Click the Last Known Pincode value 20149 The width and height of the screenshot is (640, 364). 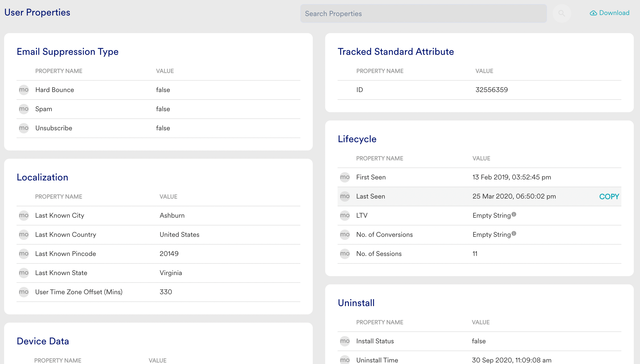click(x=169, y=254)
